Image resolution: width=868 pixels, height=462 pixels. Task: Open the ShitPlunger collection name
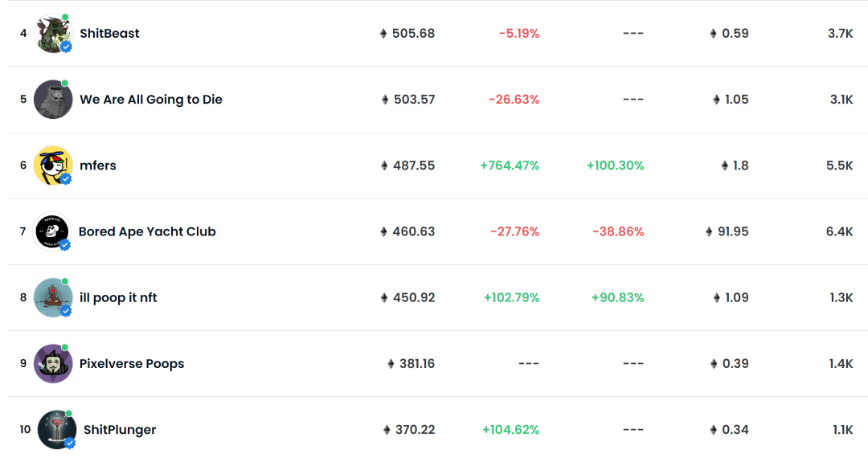click(x=120, y=430)
